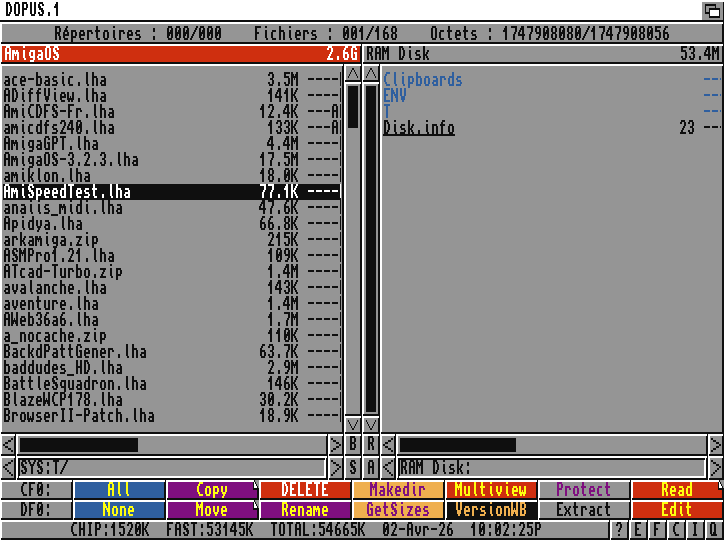Click the left panel horizontal scrollbar
This screenshot has width=724, height=540.
173,444
